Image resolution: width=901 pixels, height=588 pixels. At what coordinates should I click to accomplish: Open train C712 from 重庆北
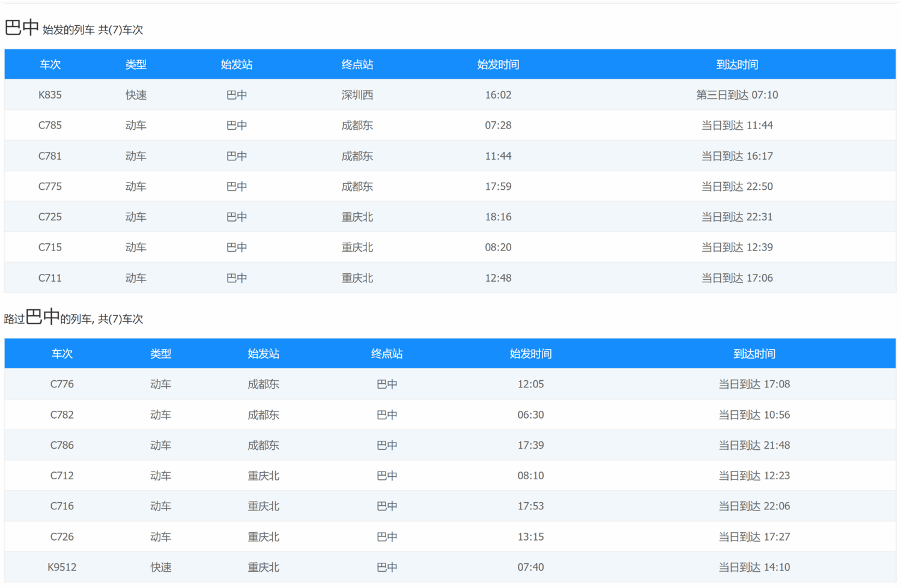click(62, 476)
